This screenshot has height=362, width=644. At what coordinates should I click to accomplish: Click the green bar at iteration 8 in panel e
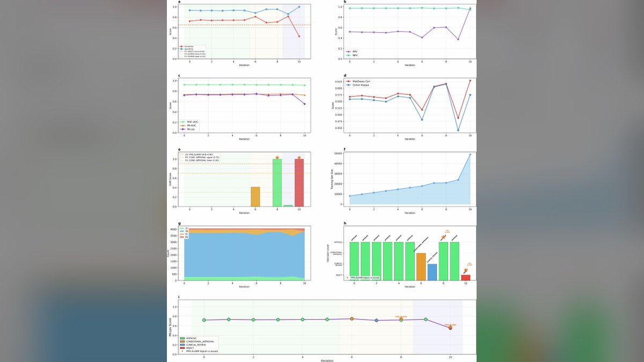[x=277, y=183]
